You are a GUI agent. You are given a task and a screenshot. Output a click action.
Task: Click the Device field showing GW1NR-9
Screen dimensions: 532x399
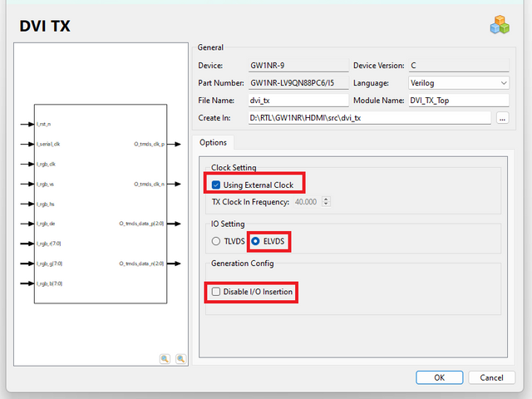[298, 66]
